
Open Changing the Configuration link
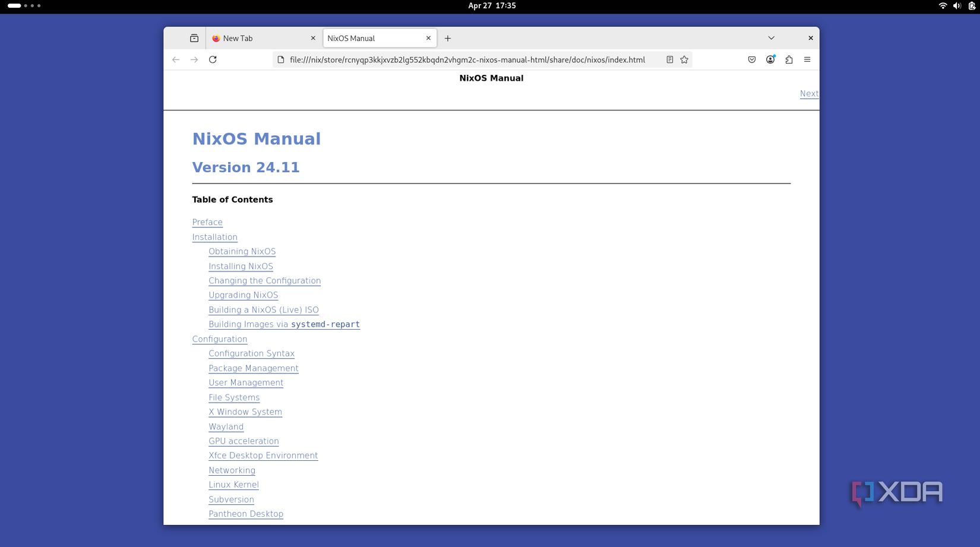point(264,280)
